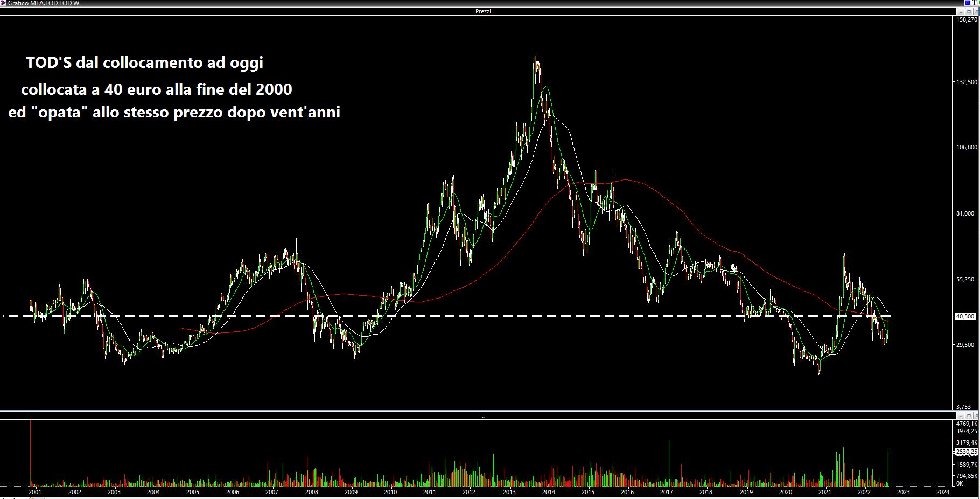Viewport: 980px width, 499px height.
Task: Click the 2022 year label
Action: click(864, 492)
